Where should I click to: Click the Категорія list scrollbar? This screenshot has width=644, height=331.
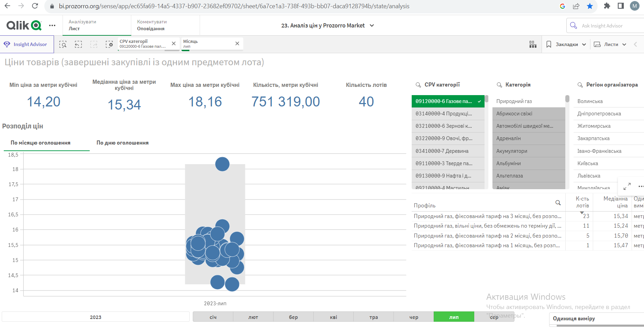(x=567, y=99)
